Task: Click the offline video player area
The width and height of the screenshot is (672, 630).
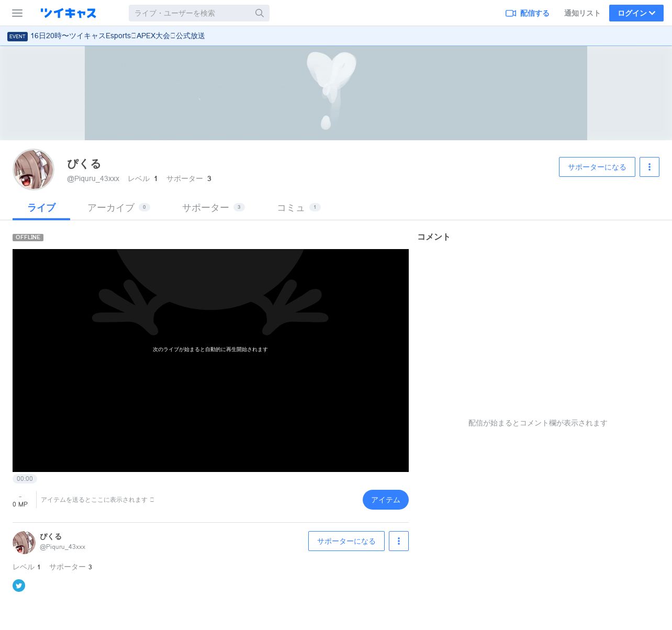Action: tap(210, 361)
